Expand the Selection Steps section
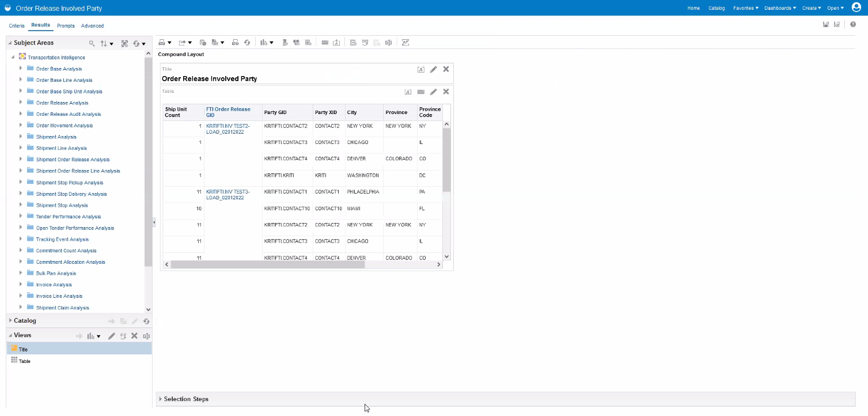This screenshot has height=416, width=868. pyautogui.click(x=161, y=399)
